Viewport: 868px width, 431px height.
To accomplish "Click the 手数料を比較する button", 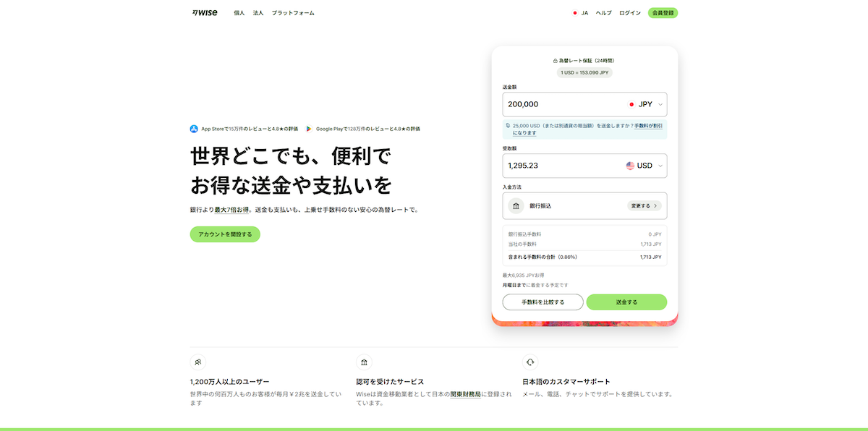I will click(542, 302).
